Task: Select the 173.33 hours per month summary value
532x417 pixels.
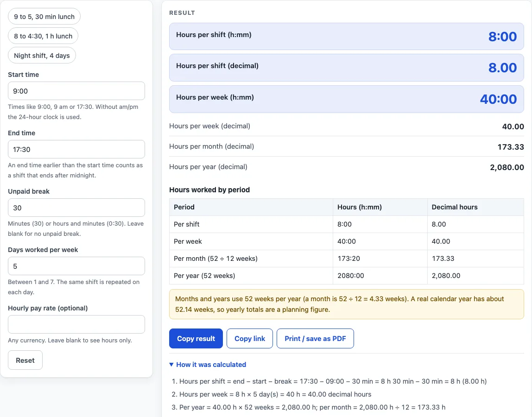Action: (511, 147)
